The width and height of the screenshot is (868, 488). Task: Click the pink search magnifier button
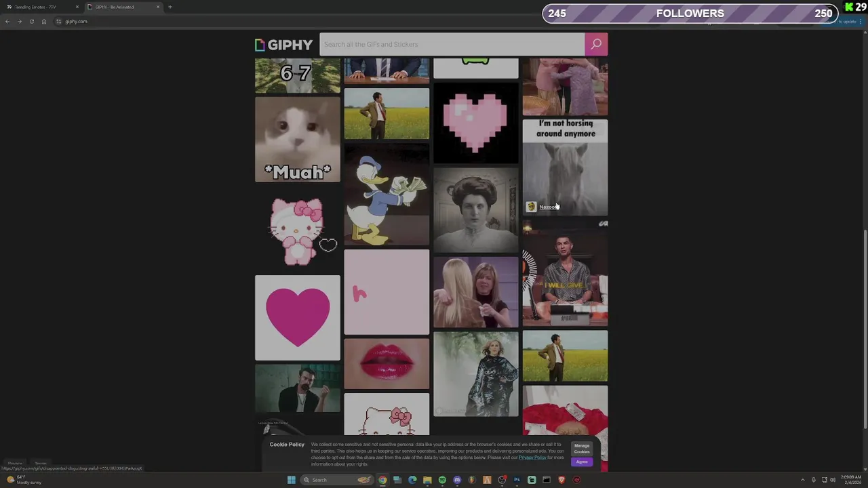click(x=596, y=44)
